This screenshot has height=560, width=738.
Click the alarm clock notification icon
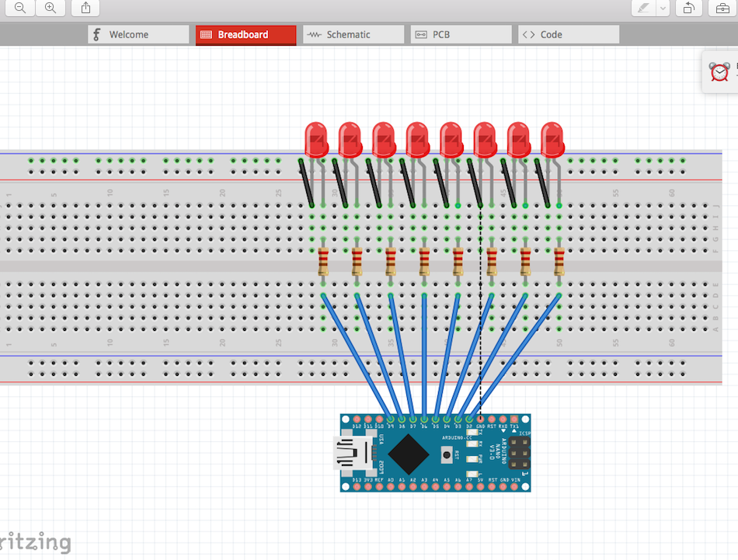[x=719, y=72]
